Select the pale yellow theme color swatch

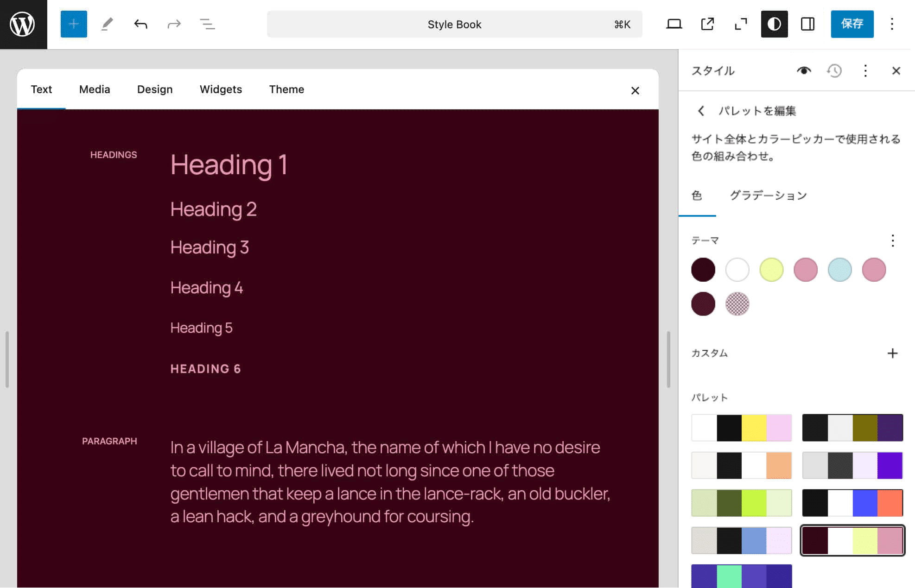click(x=771, y=270)
